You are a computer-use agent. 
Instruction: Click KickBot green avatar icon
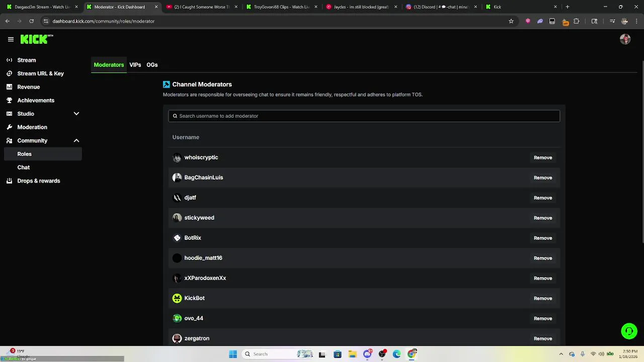click(177, 298)
